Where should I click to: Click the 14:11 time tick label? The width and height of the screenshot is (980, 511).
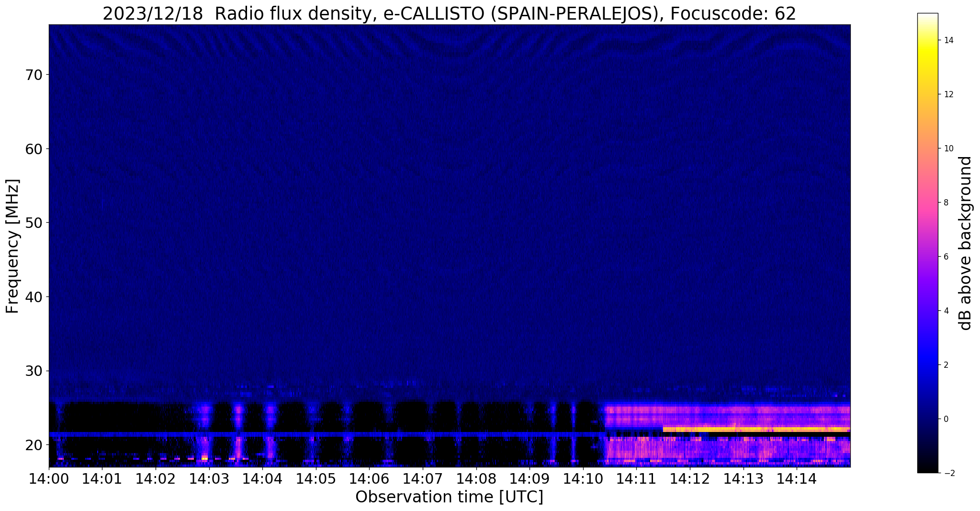coord(636,479)
